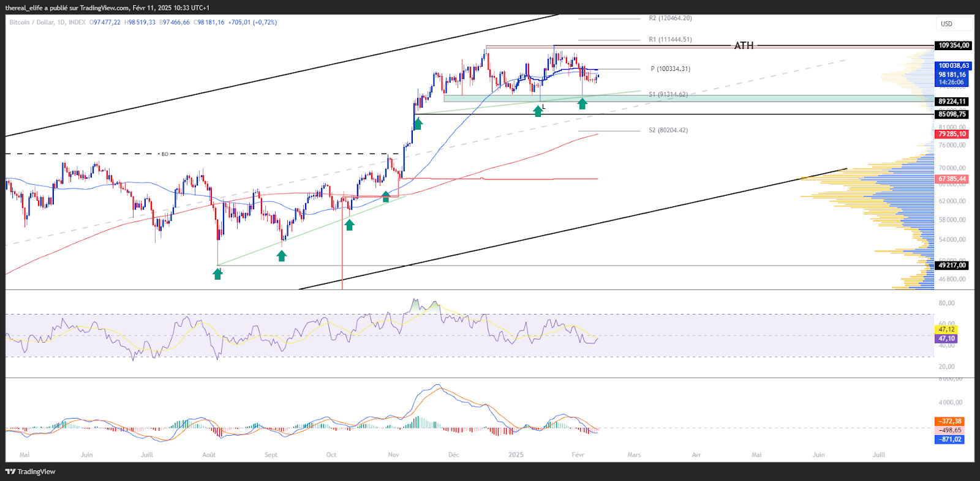Screen dimensions: 980x481
Task: Click the green arrow on the 85 098,75 line
Action: click(x=418, y=124)
